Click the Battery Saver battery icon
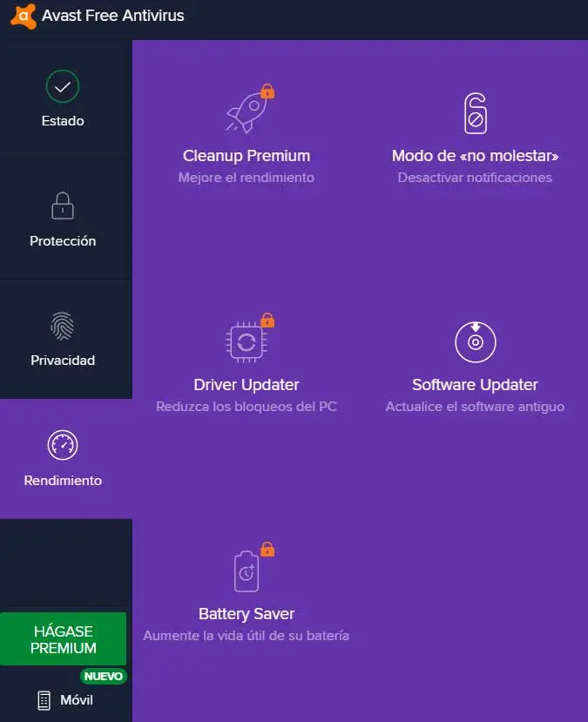 [247, 571]
